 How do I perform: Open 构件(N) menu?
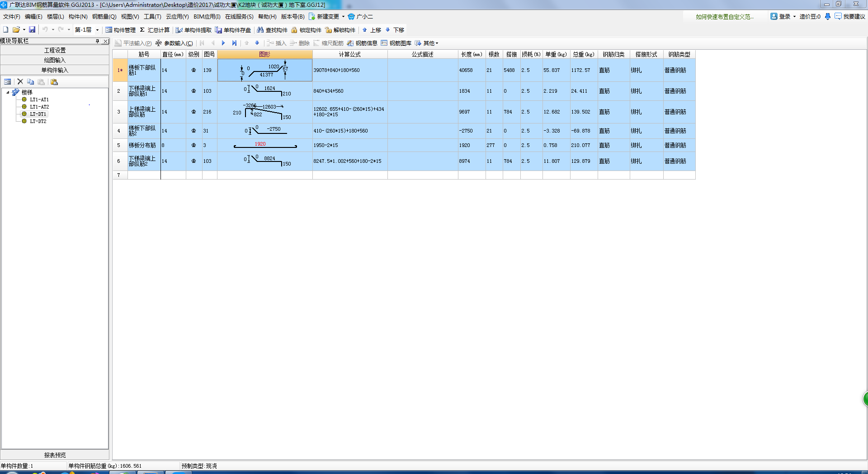pyautogui.click(x=78, y=17)
